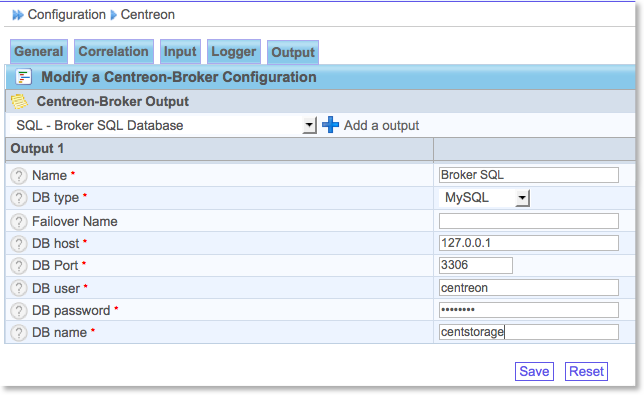Click the help icon beside DB type

pyautogui.click(x=18, y=198)
